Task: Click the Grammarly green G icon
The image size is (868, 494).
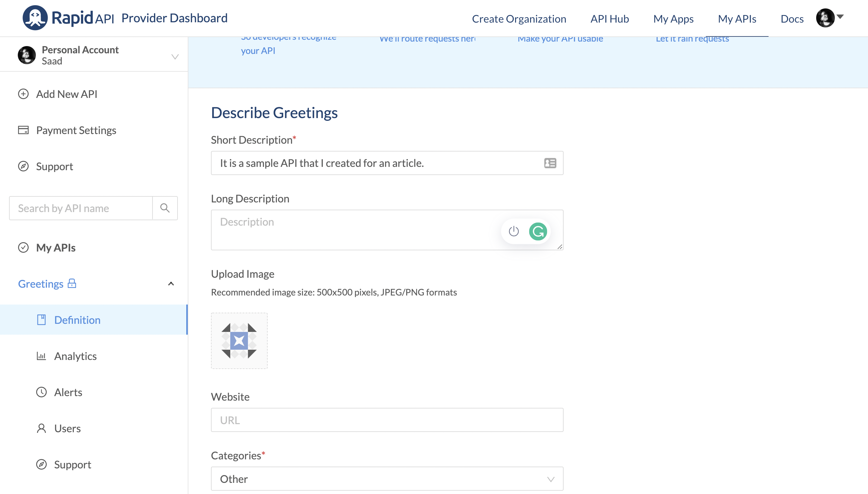Action: click(538, 231)
